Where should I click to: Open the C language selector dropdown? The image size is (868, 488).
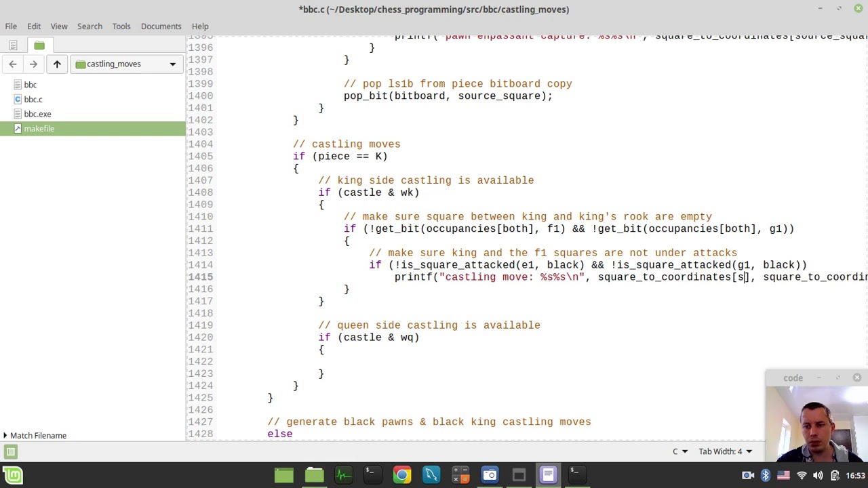(679, 451)
